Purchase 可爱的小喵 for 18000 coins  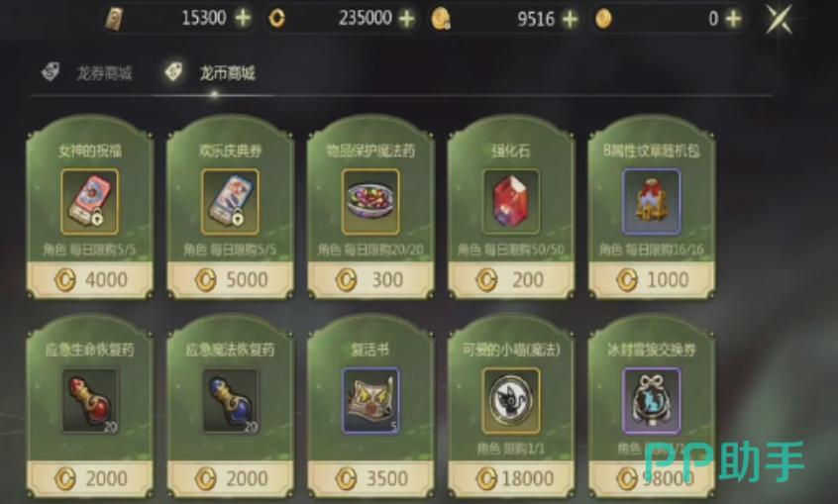point(511,478)
